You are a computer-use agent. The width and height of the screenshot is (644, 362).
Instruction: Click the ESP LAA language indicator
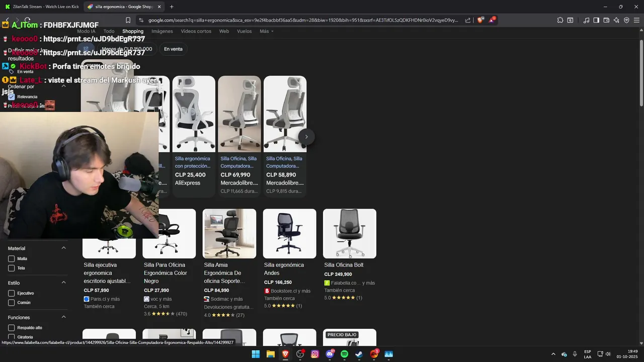coord(588,354)
